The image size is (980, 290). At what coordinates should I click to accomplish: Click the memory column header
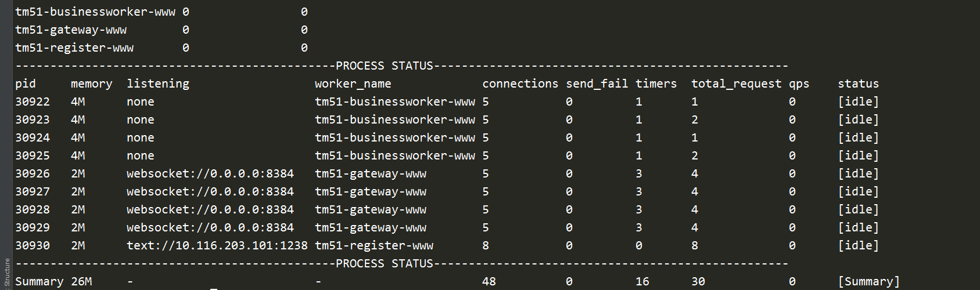pyautogui.click(x=91, y=84)
